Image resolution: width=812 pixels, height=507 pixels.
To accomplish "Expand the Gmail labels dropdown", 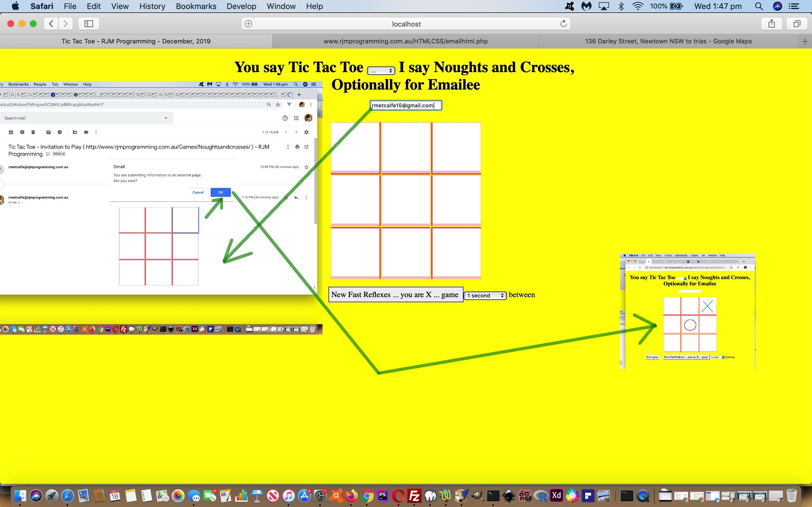I will pyautogui.click(x=86, y=133).
